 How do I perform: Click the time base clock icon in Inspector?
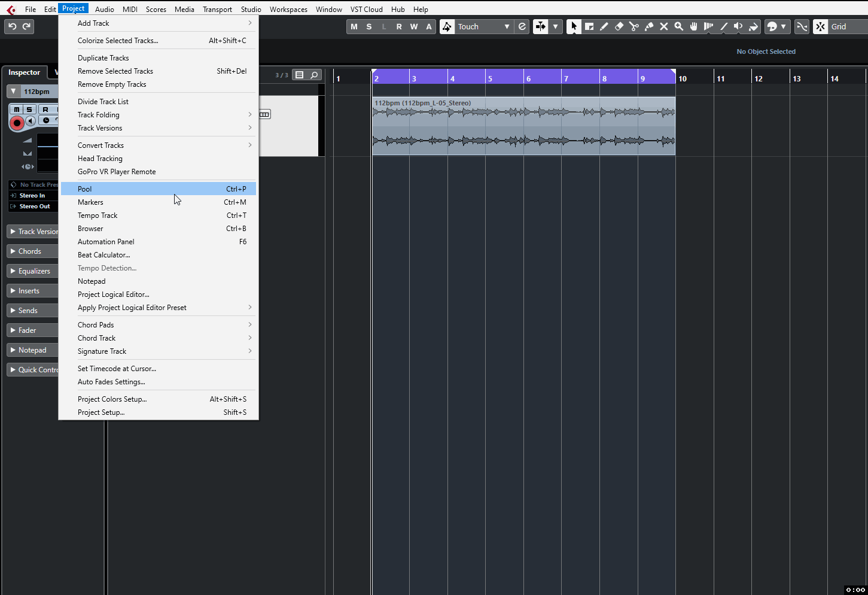click(46, 120)
